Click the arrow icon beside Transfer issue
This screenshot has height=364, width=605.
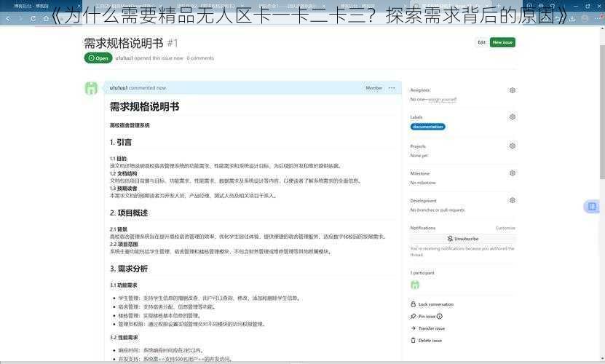(414, 328)
